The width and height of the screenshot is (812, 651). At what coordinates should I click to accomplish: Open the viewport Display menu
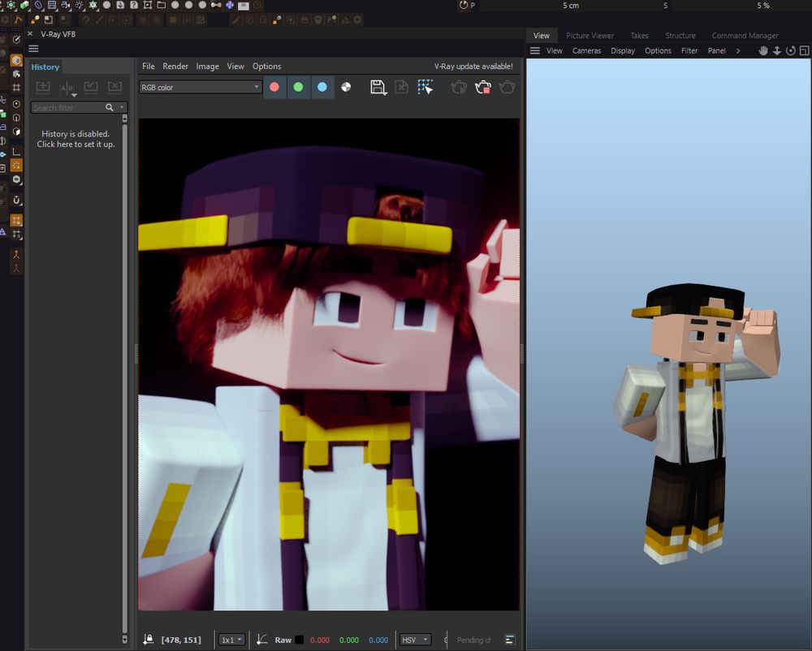(x=623, y=50)
